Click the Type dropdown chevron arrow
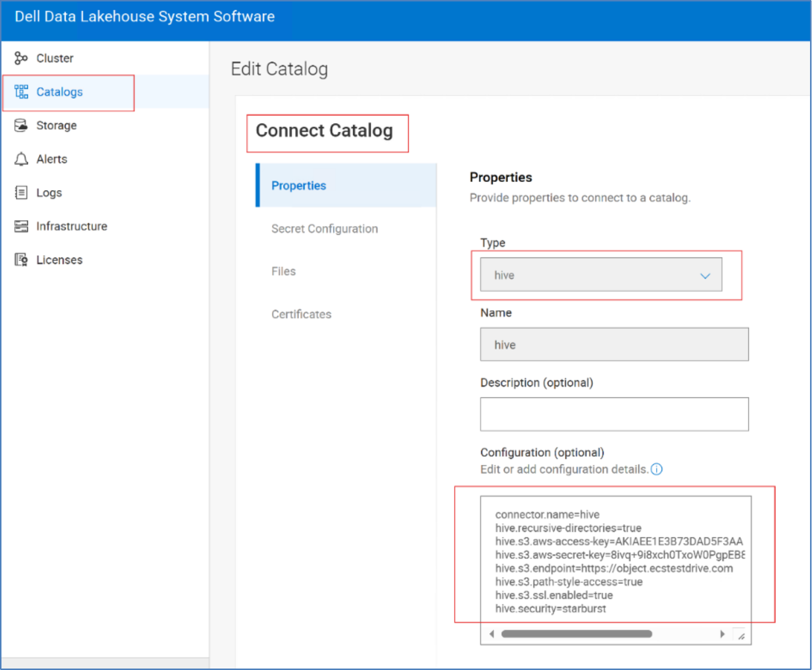Viewport: 812px width, 670px height. tap(705, 276)
